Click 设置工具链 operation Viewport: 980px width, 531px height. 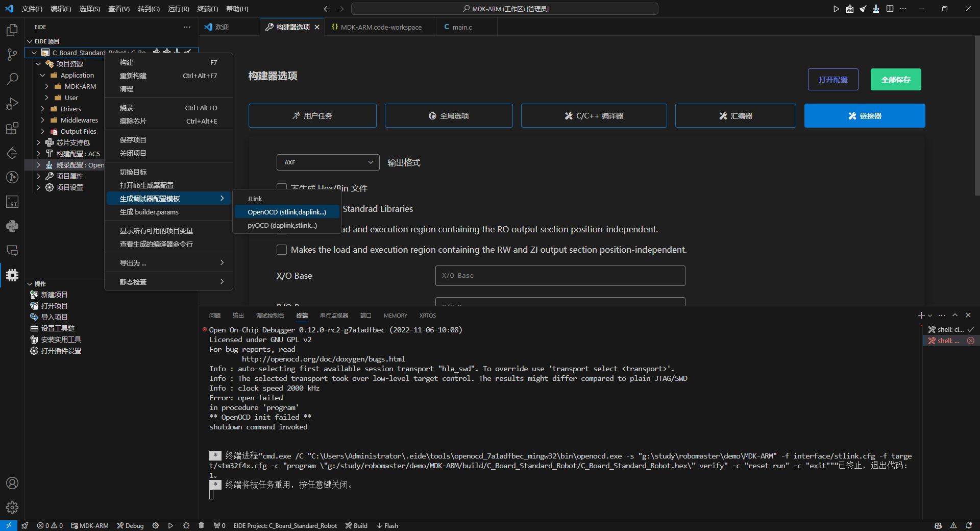58,328
